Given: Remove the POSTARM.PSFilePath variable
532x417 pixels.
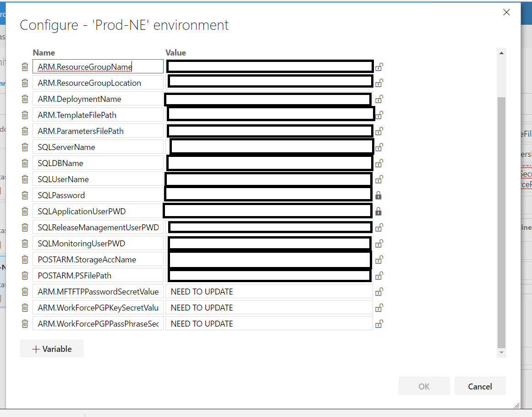Looking at the screenshot, I should point(25,275).
